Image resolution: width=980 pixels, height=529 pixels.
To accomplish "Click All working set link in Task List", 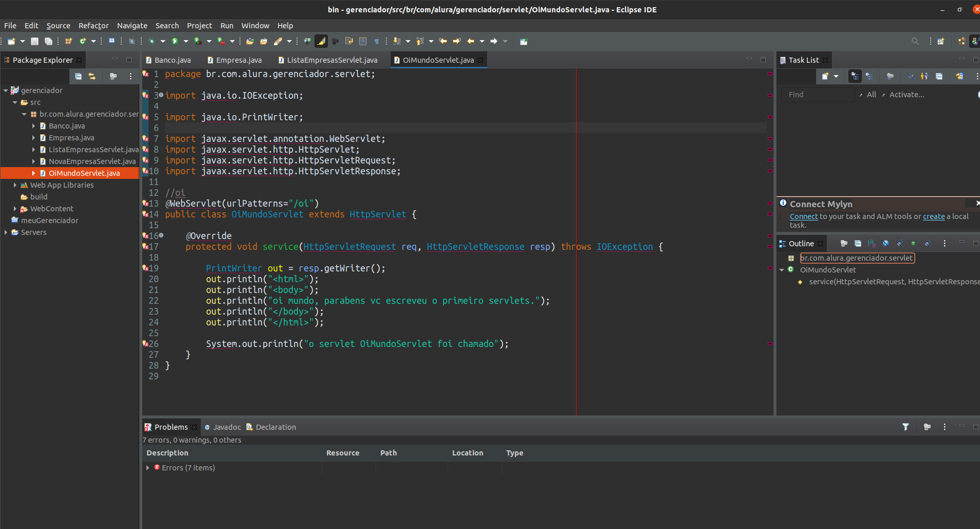I will (872, 95).
